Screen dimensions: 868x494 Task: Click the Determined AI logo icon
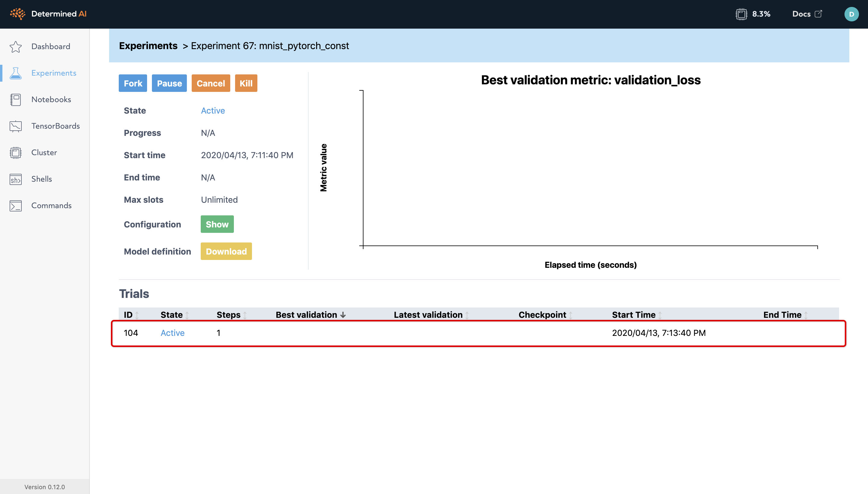click(x=18, y=14)
